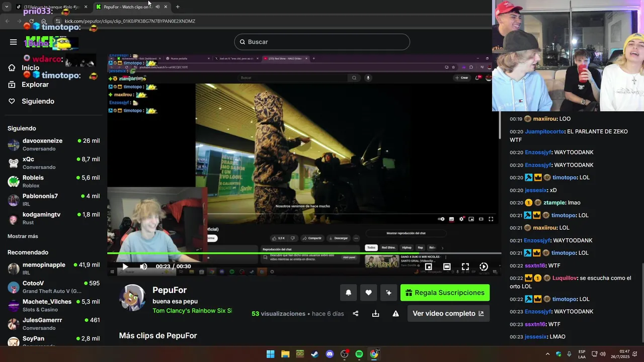Click the PepuFor channel avatar

132,298
